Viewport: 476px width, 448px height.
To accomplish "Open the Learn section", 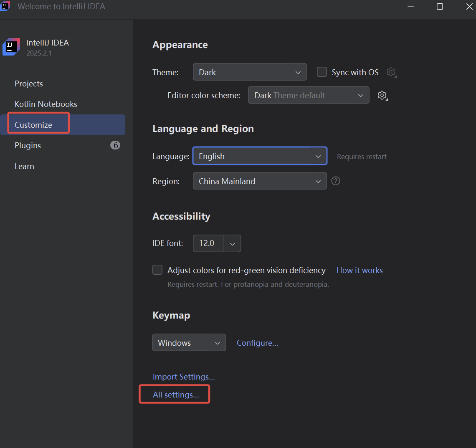I will (x=24, y=166).
